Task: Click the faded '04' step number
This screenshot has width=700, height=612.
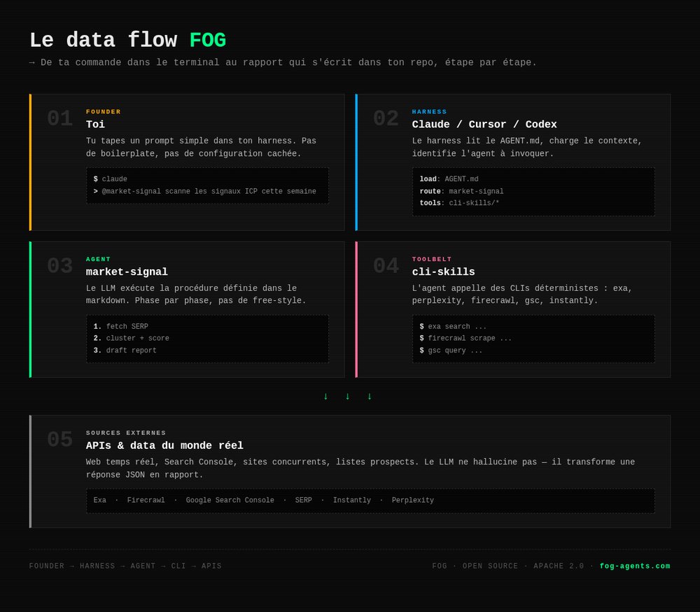Action: pos(386,266)
